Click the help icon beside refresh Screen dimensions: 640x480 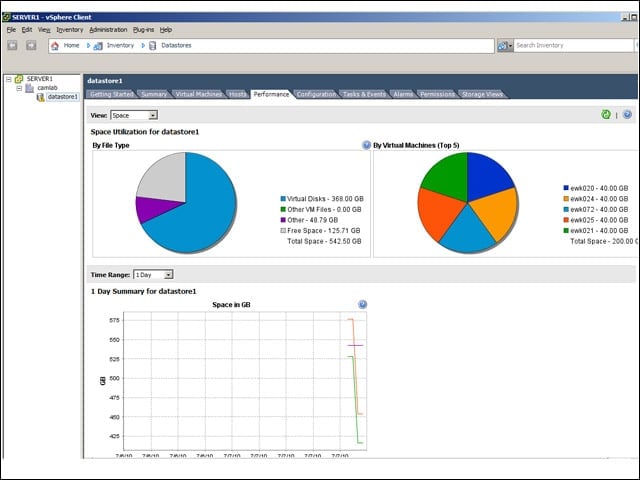(627, 115)
